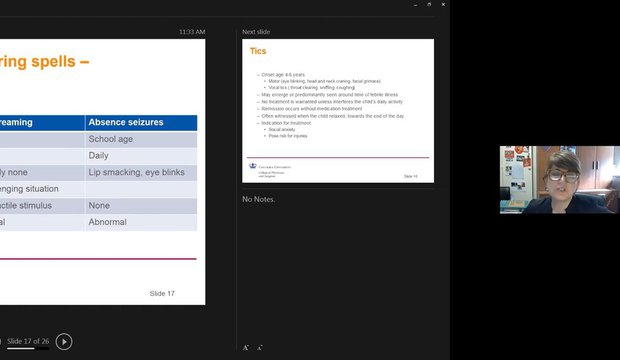Click the 'School age' table cell
This screenshot has width=620, height=360.
(141, 139)
